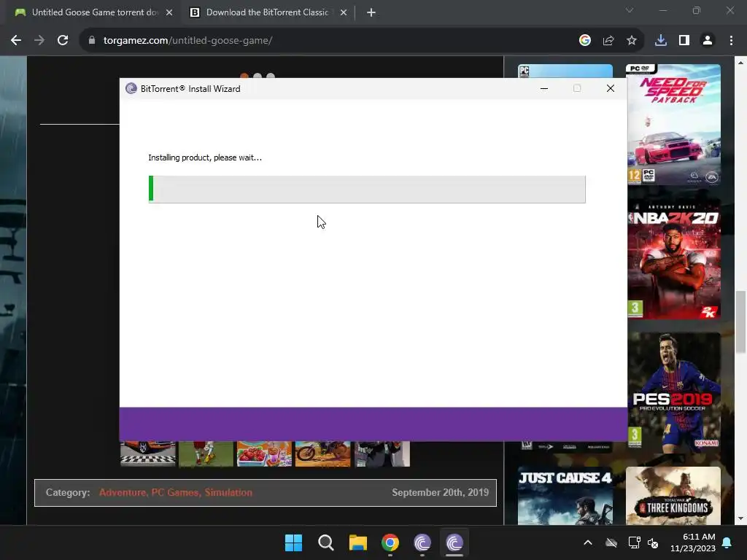This screenshot has height=560, width=747.
Task: Switch to Untitled Goose Game torrent tab
Action: click(x=93, y=13)
